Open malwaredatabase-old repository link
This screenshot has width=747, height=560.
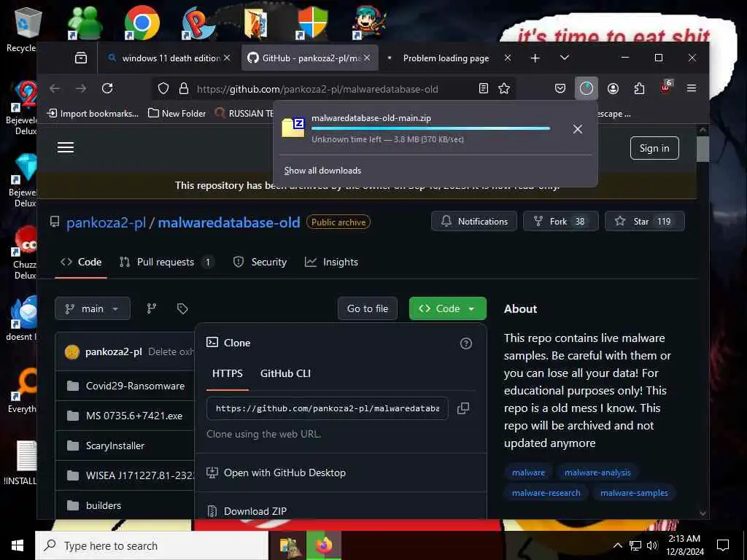228,222
